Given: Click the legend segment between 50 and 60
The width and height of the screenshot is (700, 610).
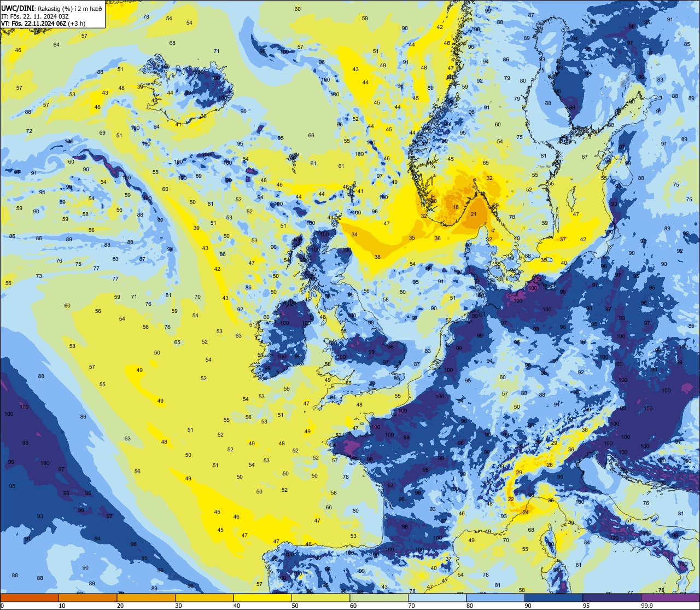Looking at the screenshot, I should 320,597.
